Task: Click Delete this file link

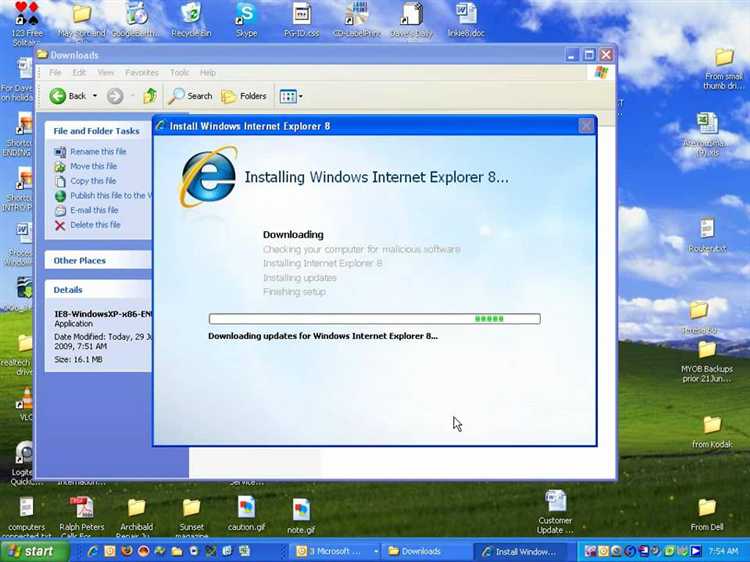Action: click(x=95, y=225)
